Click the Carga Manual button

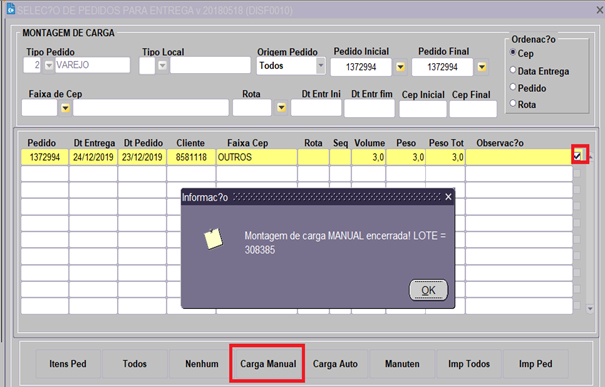pos(268,364)
